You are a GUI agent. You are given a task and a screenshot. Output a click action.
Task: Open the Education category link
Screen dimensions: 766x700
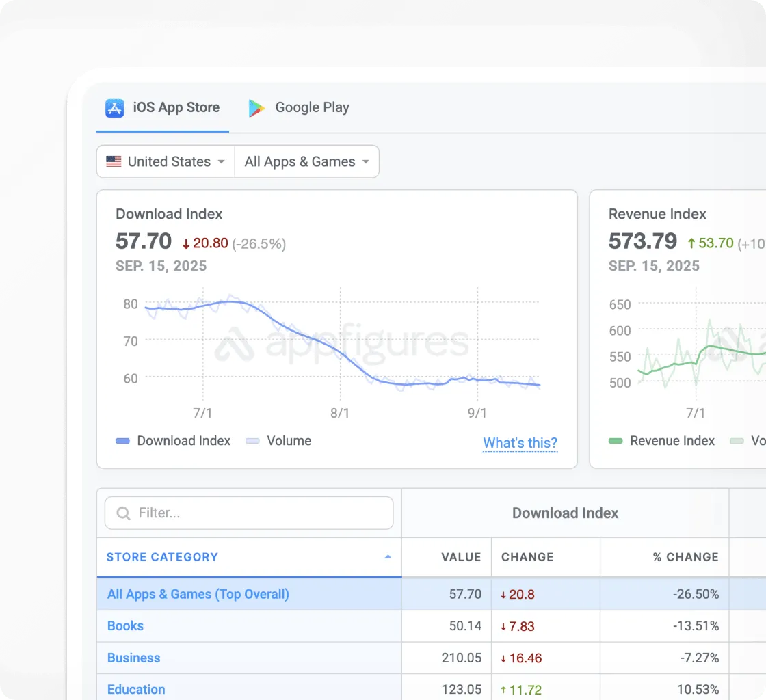coord(136,690)
